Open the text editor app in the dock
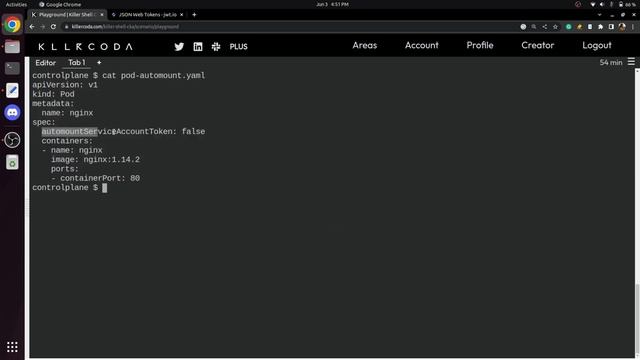The width and height of the screenshot is (640, 360). click(x=12, y=90)
